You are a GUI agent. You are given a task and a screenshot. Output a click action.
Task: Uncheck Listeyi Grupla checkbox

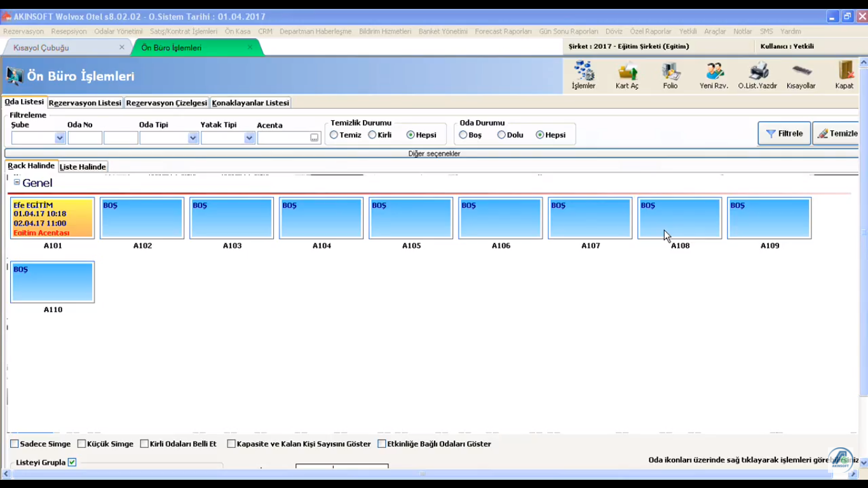point(72,463)
